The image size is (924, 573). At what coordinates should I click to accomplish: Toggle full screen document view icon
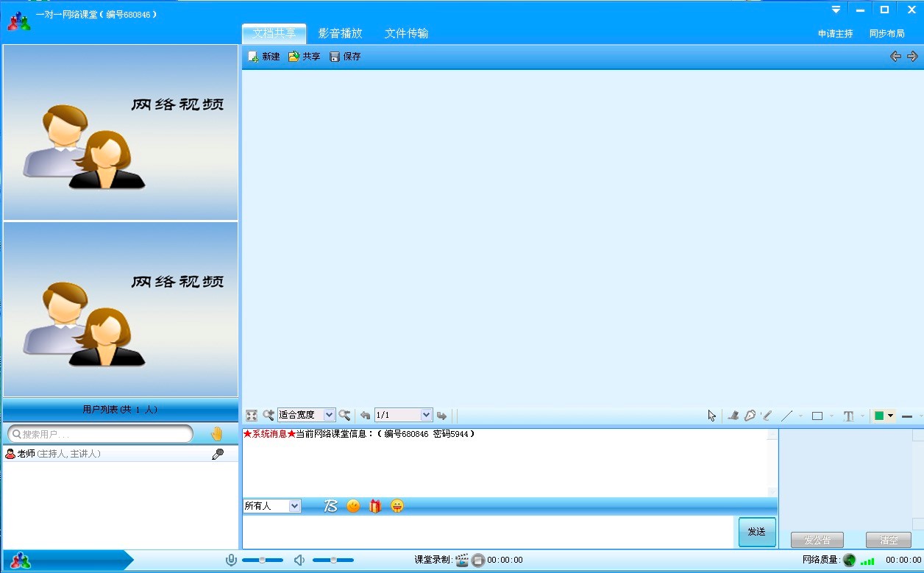252,416
